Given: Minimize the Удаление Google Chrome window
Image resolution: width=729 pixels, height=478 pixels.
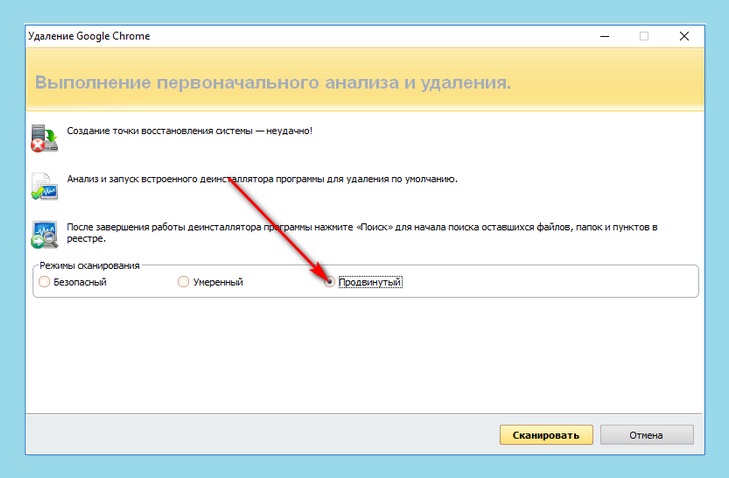Looking at the screenshot, I should click(x=604, y=36).
